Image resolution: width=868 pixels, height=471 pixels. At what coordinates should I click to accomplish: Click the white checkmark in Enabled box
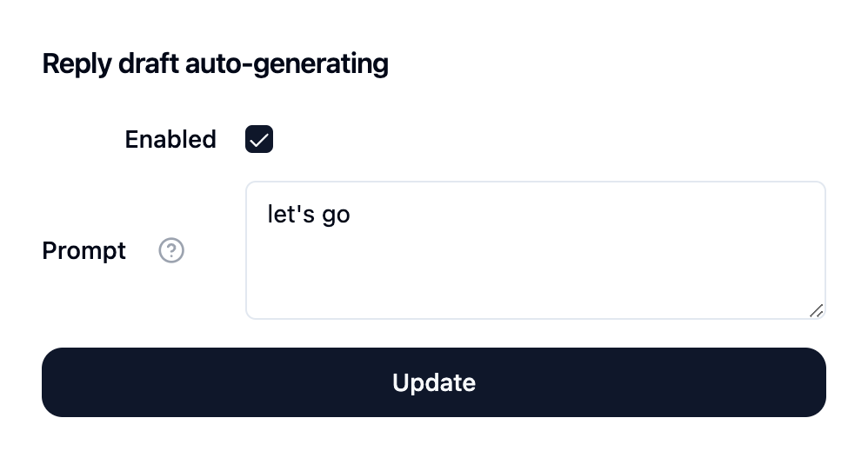[259, 139]
